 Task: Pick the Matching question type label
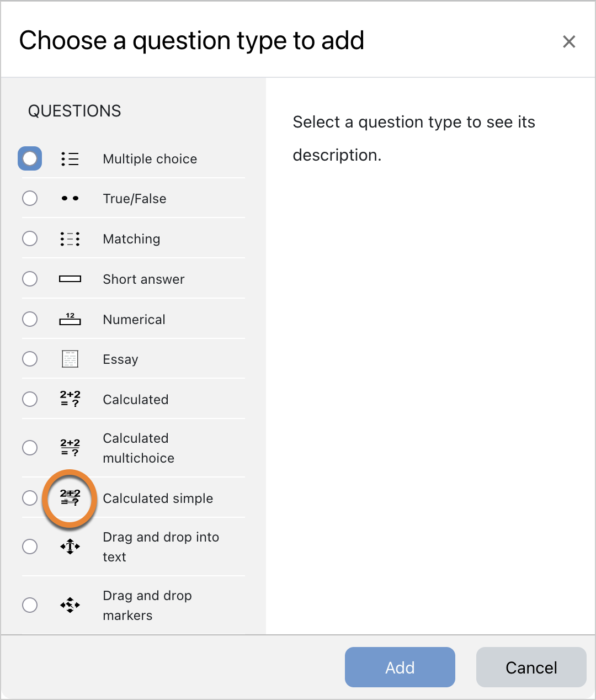tap(131, 239)
